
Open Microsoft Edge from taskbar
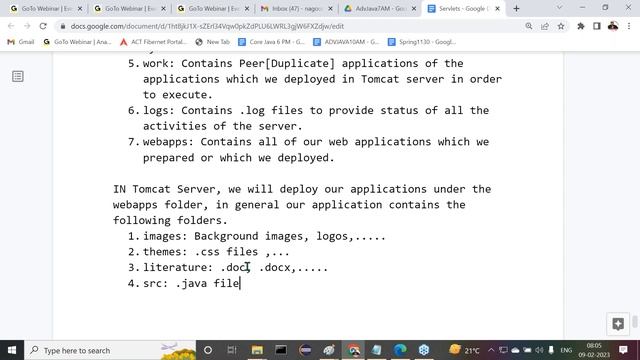coord(400,350)
